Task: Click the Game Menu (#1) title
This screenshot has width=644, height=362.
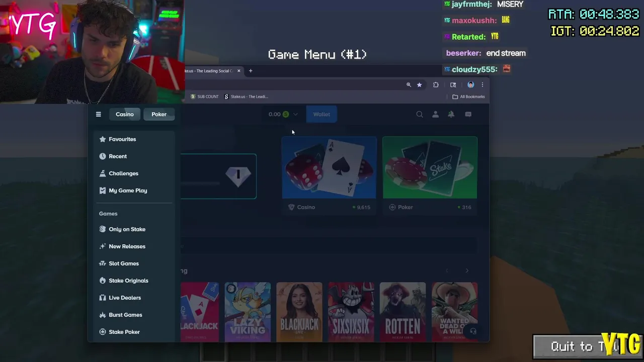Action: [x=317, y=54]
